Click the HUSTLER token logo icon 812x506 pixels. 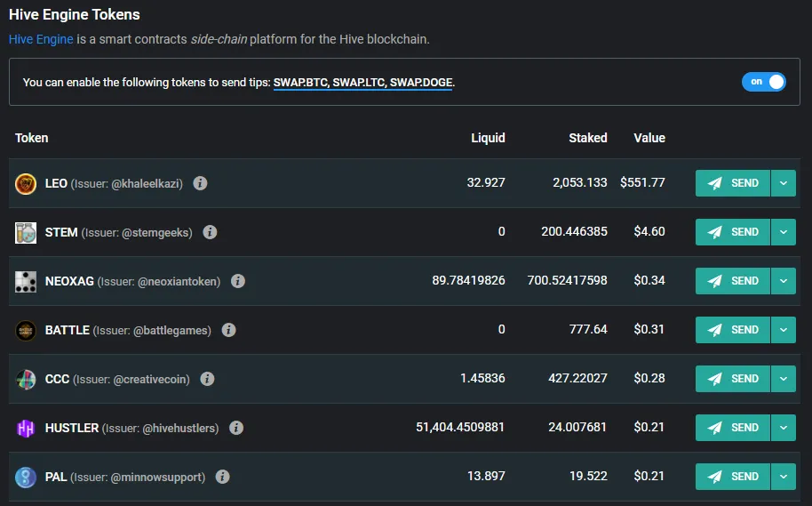26,429
